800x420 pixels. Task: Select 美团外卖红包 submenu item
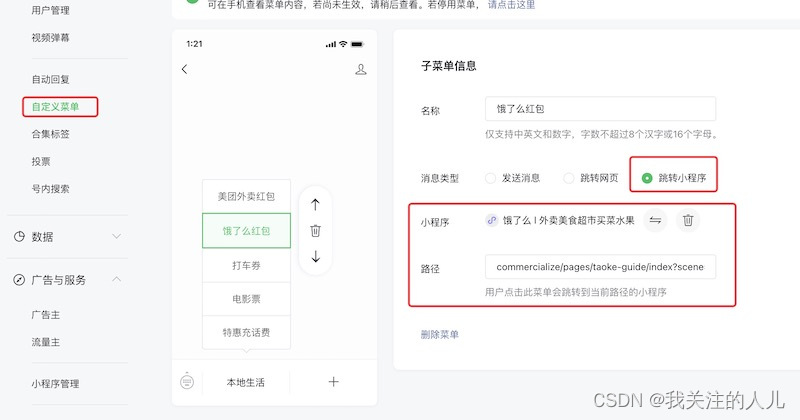[246, 196]
